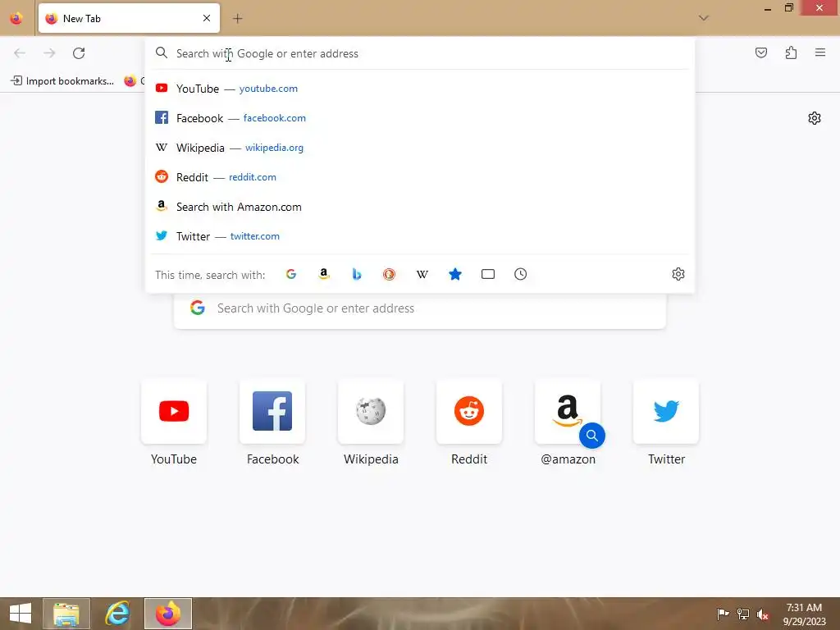Screen dimensions: 840x630
Task: Click Import bookmarks in bookmarks toolbar
Action: pyautogui.click(x=62, y=81)
